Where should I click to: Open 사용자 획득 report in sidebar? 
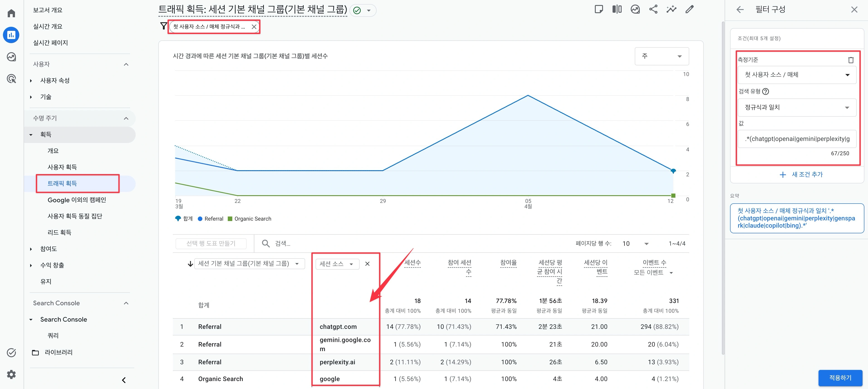coord(62,167)
